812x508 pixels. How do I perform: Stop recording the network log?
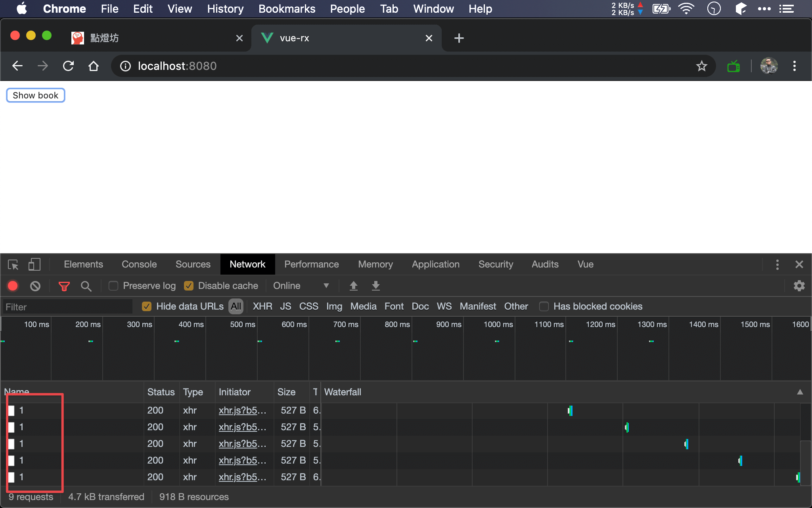coord(13,286)
